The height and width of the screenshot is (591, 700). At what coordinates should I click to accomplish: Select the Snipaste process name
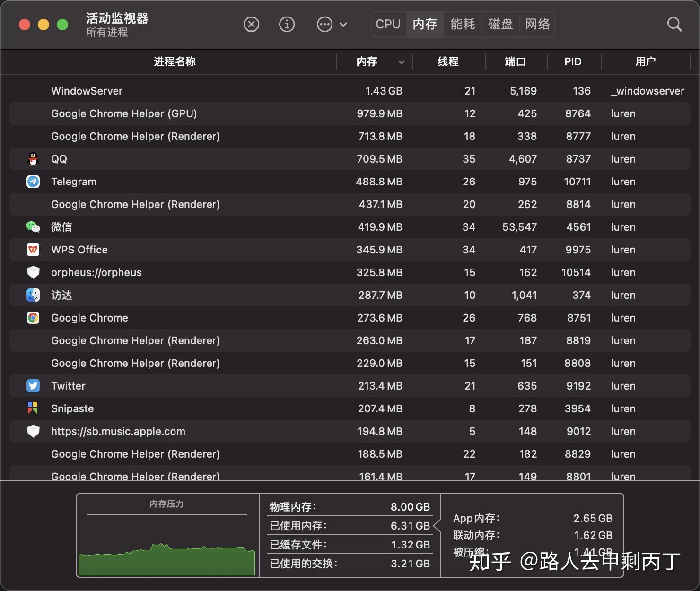coord(72,408)
